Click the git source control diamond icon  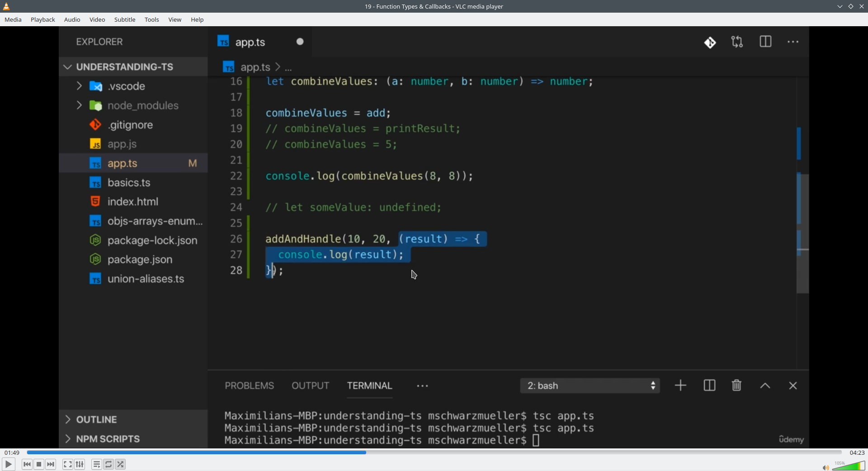710,42
